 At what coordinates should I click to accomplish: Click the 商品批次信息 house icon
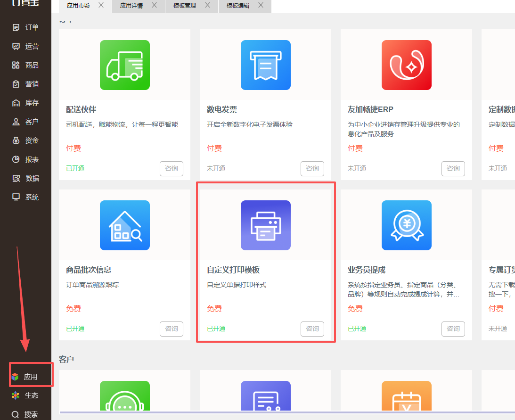point(125,225)
